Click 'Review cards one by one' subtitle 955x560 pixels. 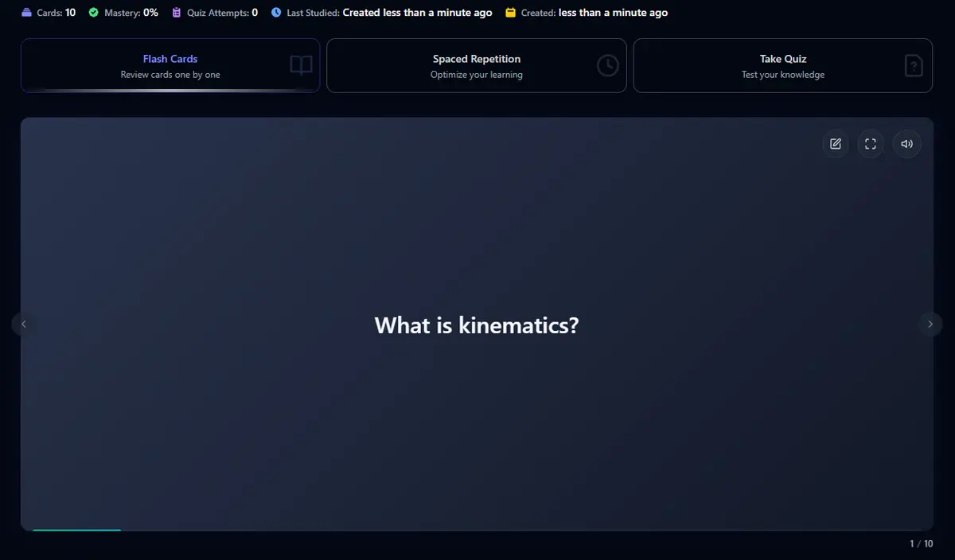point(170,75)
